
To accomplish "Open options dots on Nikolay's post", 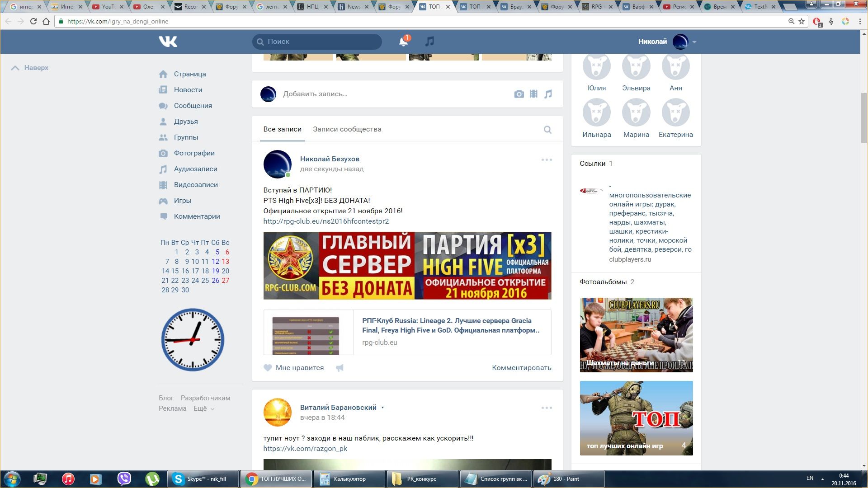I will pos(547,160).
